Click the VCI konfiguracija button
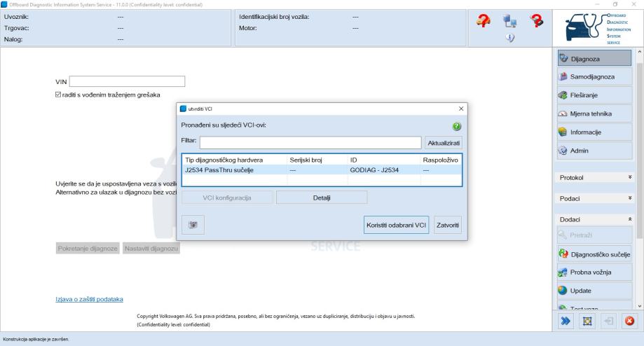 coord(227,198)
